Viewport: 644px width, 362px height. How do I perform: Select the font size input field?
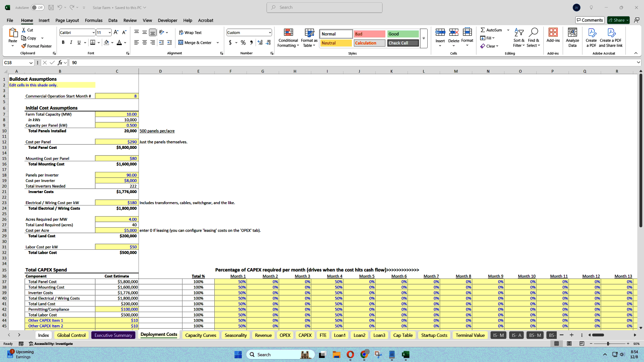pos(102,32)
